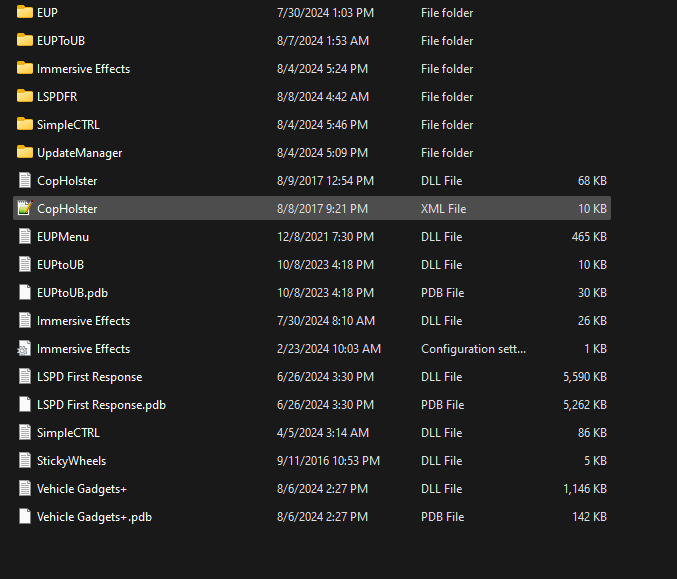Viewport: 677px width, 579px height.
Task: Click the EUP folder icon
Action: click(25, 13)
